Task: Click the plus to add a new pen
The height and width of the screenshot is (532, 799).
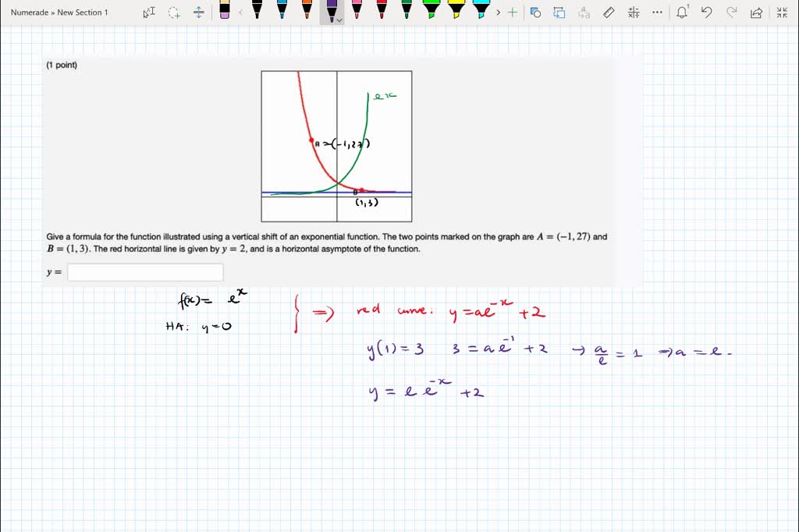Action: click(x=511, y=12)
